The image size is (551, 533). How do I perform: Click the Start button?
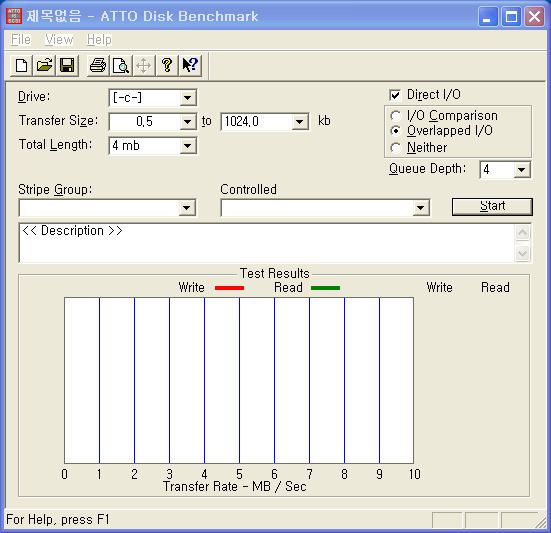tap(492, 207)
